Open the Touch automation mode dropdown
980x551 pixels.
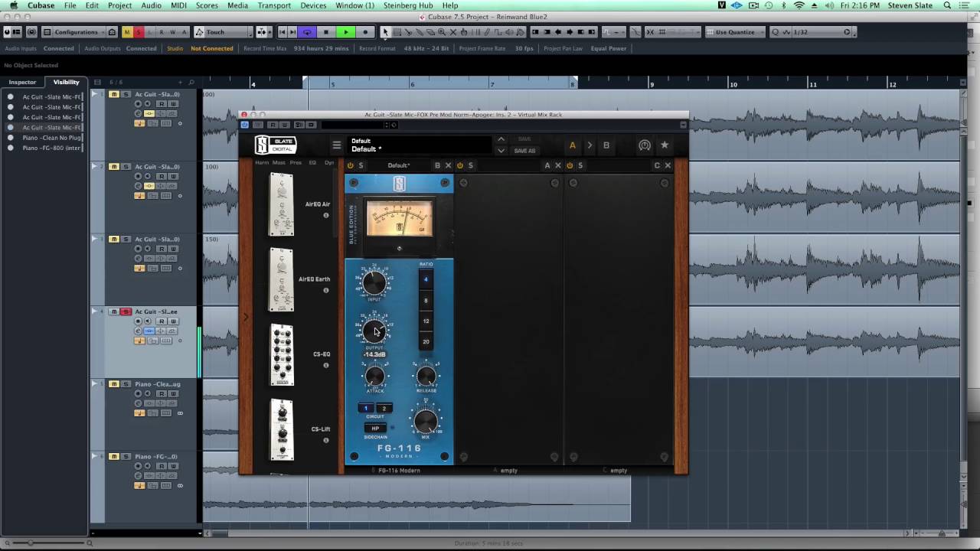click(223, 32)
